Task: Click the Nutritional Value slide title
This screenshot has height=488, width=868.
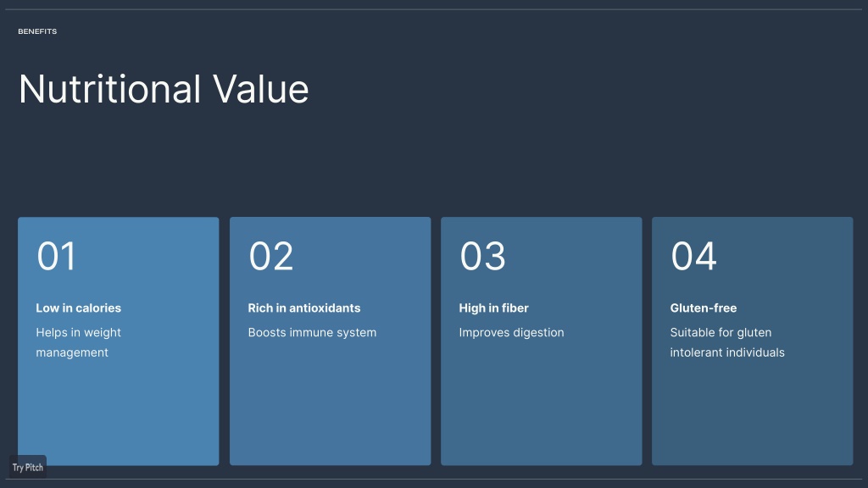Action: [164, 89]
